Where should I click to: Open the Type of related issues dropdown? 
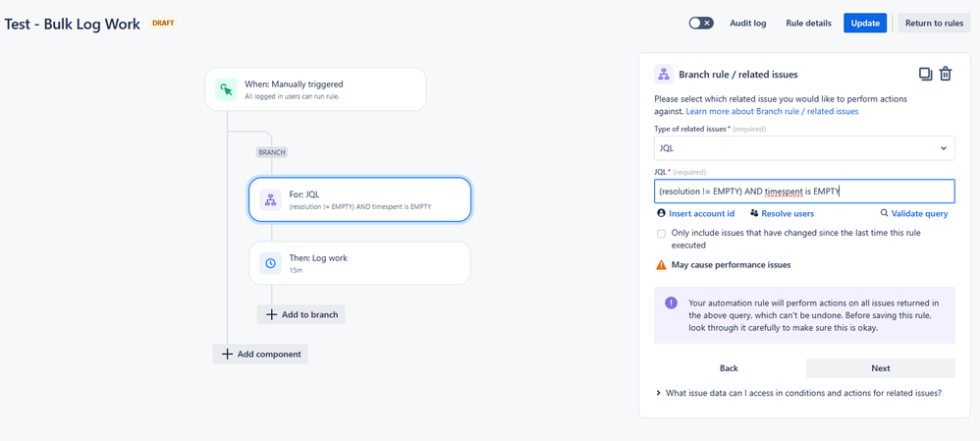(x=804, y=147)
